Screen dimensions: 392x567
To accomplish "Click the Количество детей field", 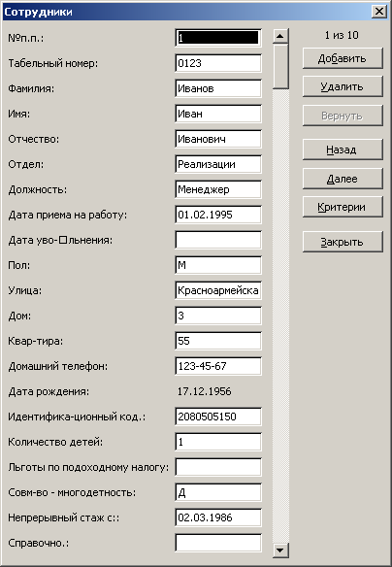I will point(218,442).
